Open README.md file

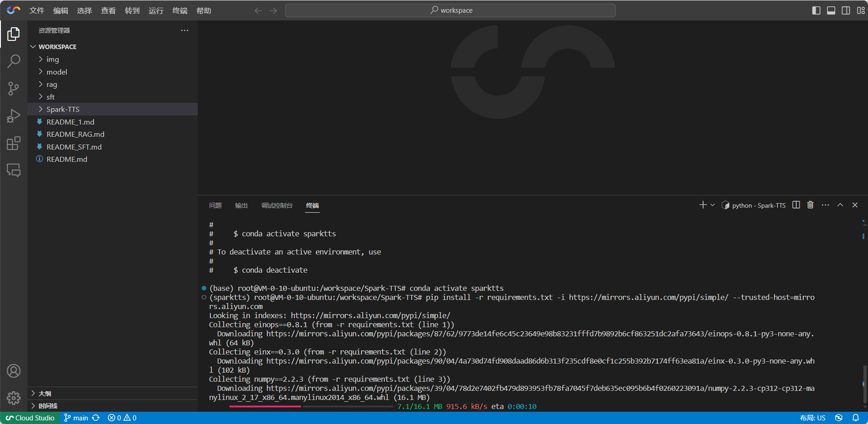pyautogui.click(x=112, y=159)
